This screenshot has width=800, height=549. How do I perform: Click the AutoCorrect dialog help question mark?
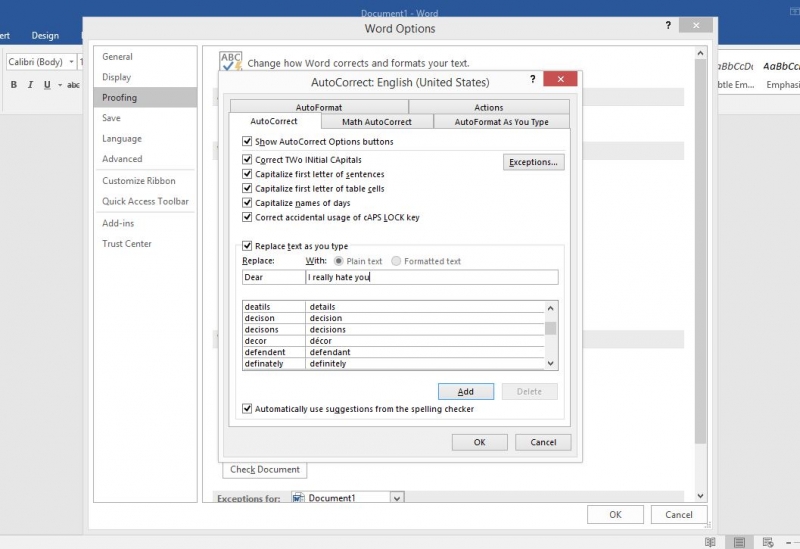pos(532,79)
